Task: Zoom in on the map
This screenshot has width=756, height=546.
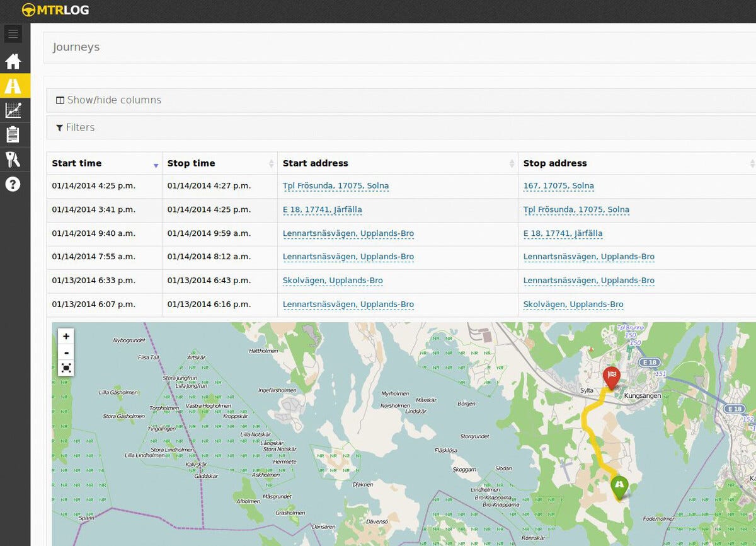Action: point(66,337)
